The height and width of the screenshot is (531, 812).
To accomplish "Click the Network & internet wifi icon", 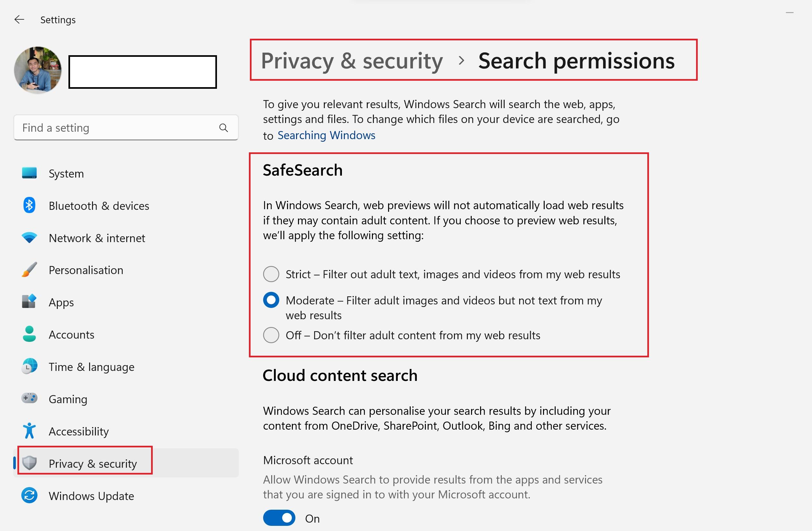I will pos(29,238).
